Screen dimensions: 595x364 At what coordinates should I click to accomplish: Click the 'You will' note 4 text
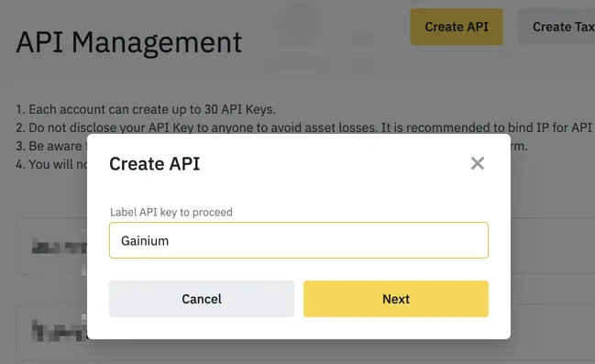tap(51, 164)
